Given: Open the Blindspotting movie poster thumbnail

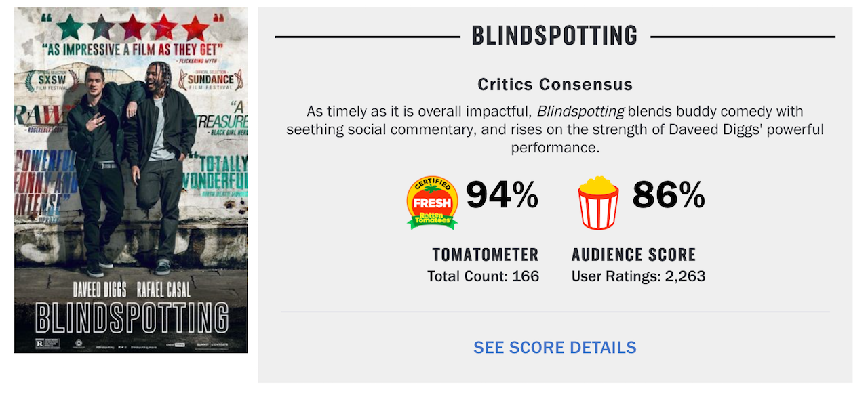Looking at the screenshot, I should [x=131, y=180].
